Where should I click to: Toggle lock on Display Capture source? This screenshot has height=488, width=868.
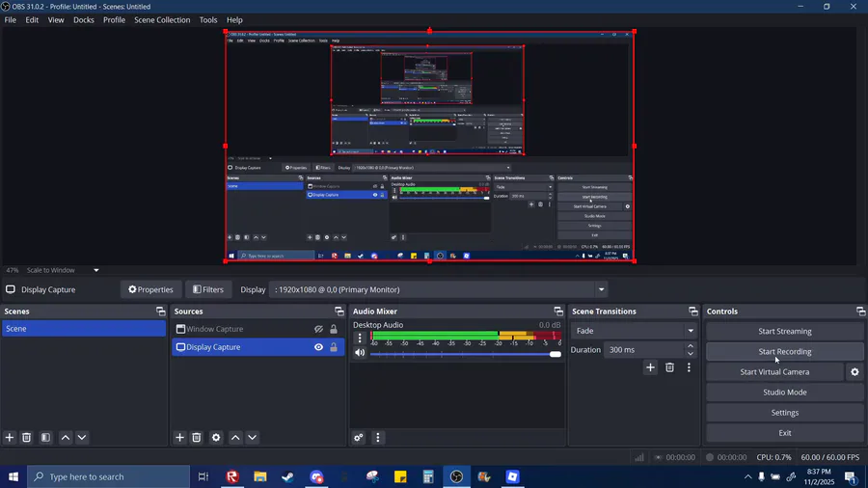334,347
